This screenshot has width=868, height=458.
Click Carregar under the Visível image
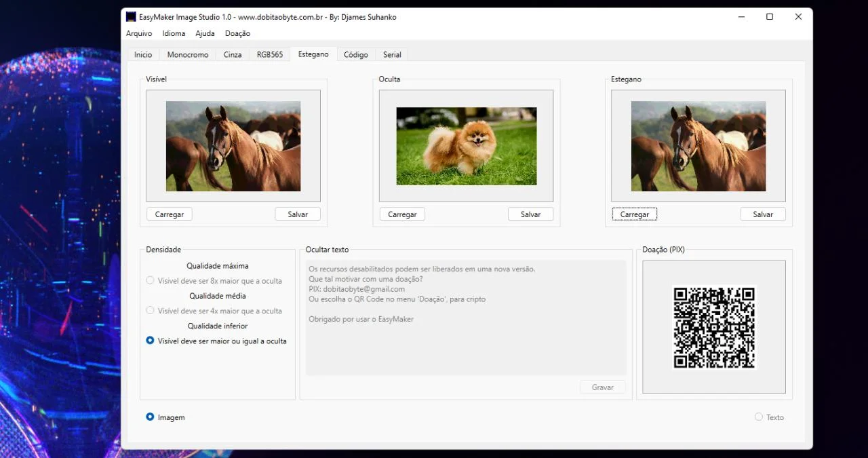coord(170,214)
